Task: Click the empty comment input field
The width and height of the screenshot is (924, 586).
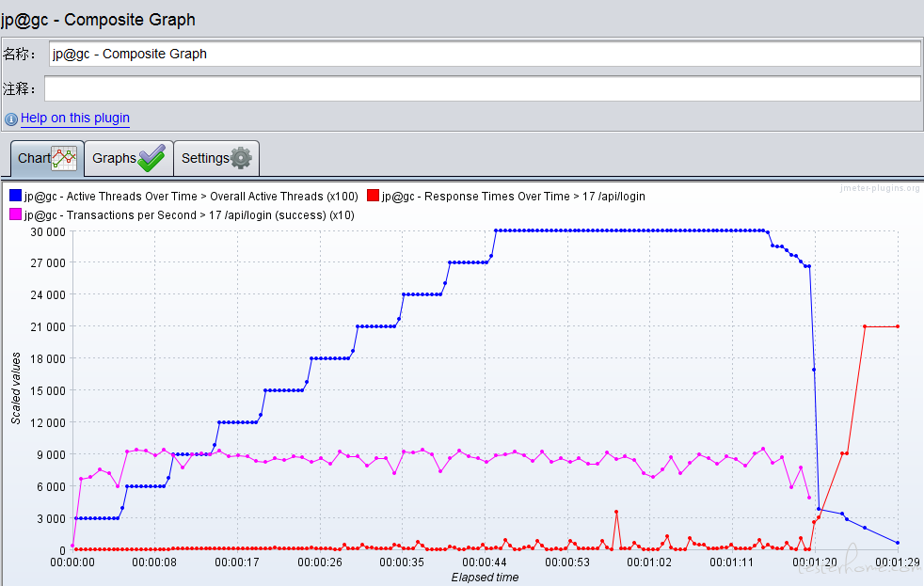Action: 482,89
